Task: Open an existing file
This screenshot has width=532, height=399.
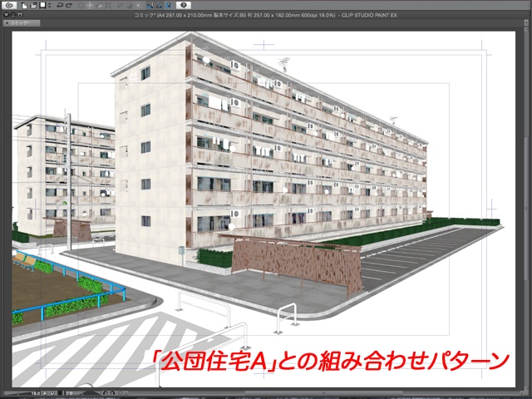Action: tap(33, 5)
